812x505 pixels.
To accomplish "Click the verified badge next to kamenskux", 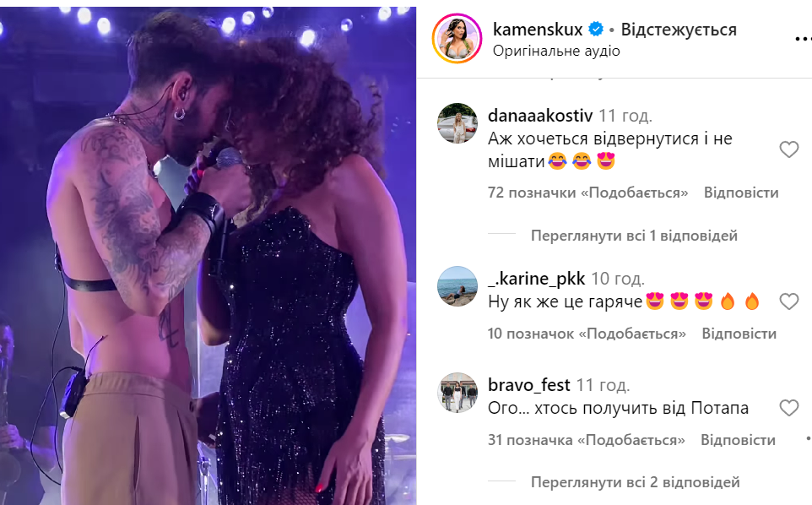I will pos(596,30).
